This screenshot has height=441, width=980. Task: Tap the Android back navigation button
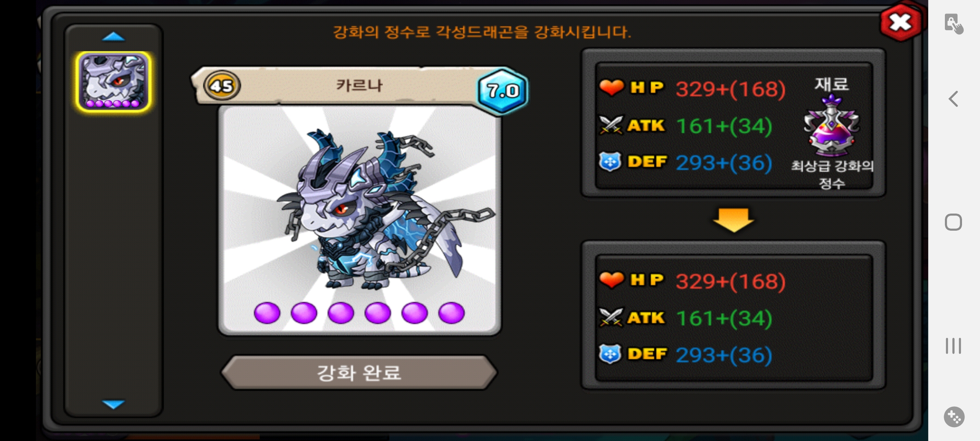[x=953, y=99]
